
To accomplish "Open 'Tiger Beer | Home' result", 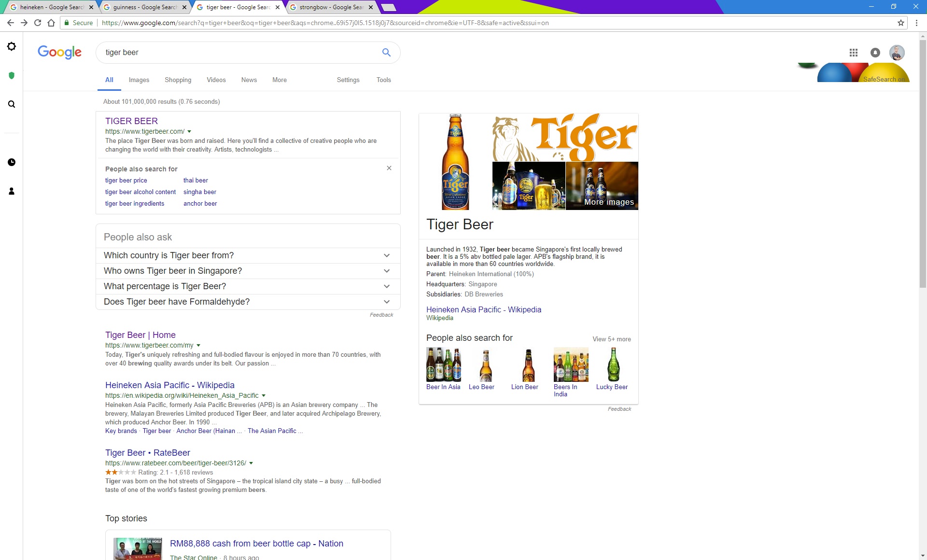I will tap(140, 335).
